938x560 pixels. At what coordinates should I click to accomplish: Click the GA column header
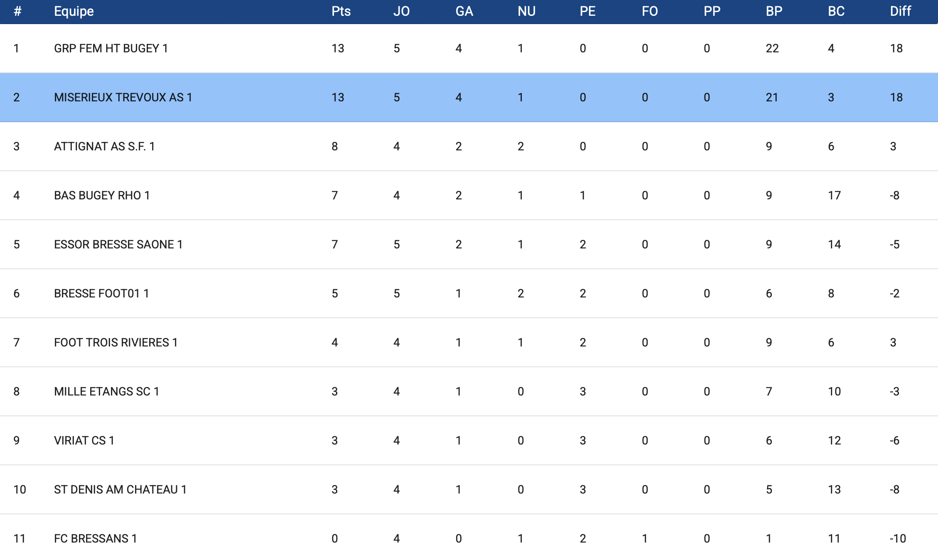tap(464, 11)
